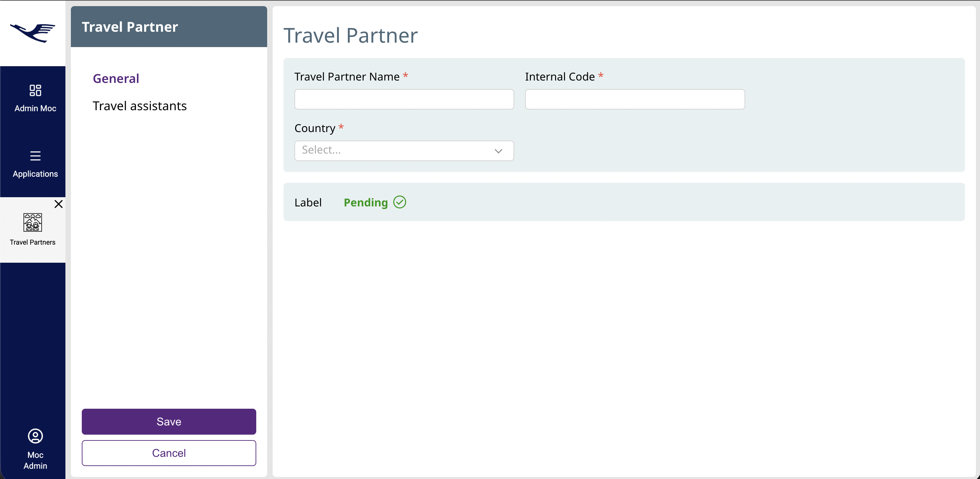Focus the Internal Code input field

click(x=634, y=99)
